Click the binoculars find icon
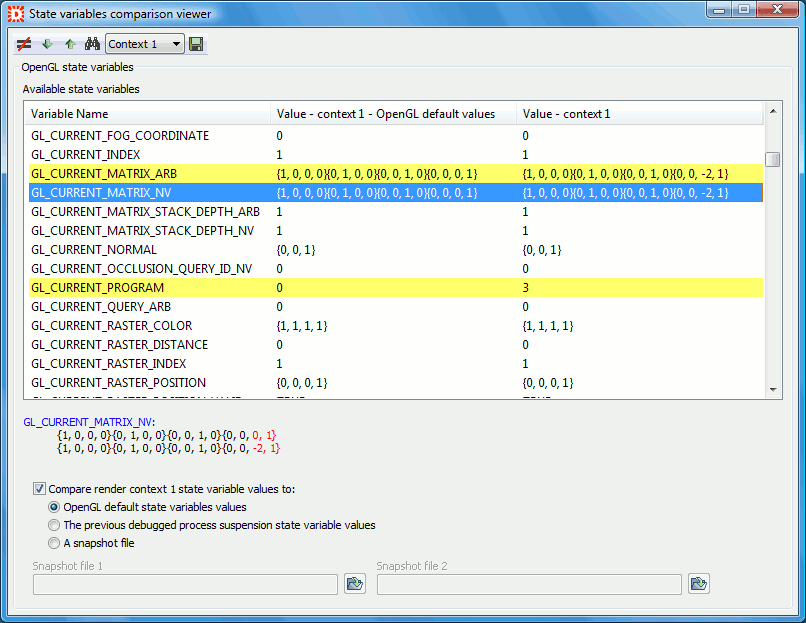This screenshot has height=623, width=806. [x=92, y=44]
